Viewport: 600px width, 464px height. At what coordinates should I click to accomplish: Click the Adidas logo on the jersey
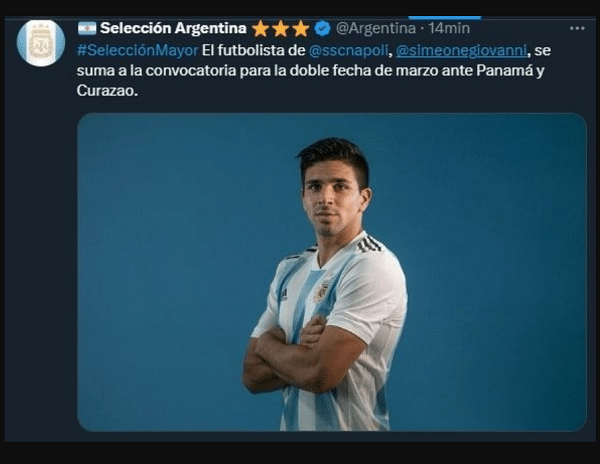click(x=284, y=294)
